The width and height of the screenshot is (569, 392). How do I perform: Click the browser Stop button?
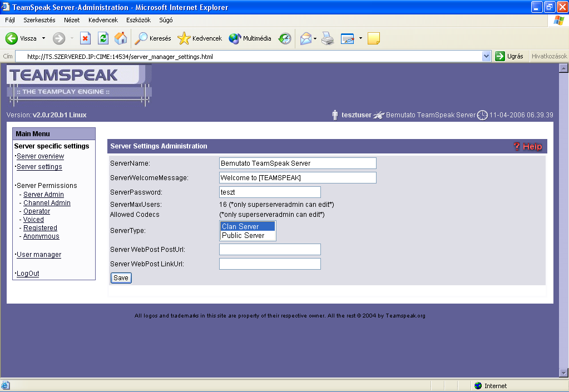85,38
